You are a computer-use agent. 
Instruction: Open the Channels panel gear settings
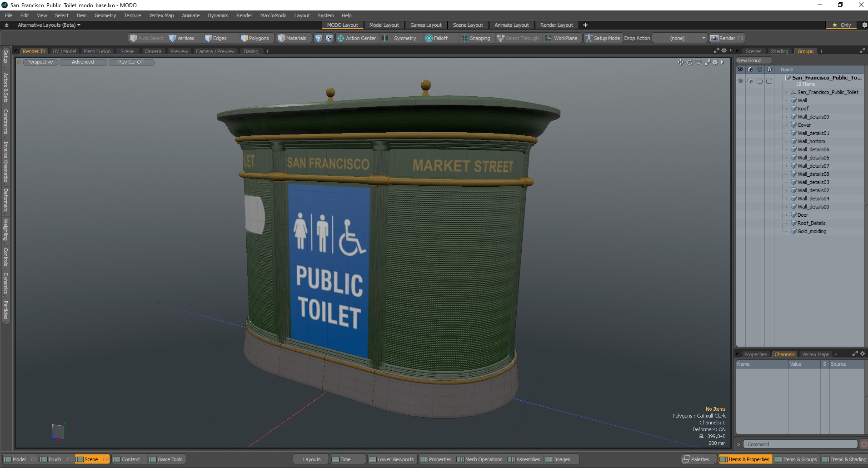863,353
